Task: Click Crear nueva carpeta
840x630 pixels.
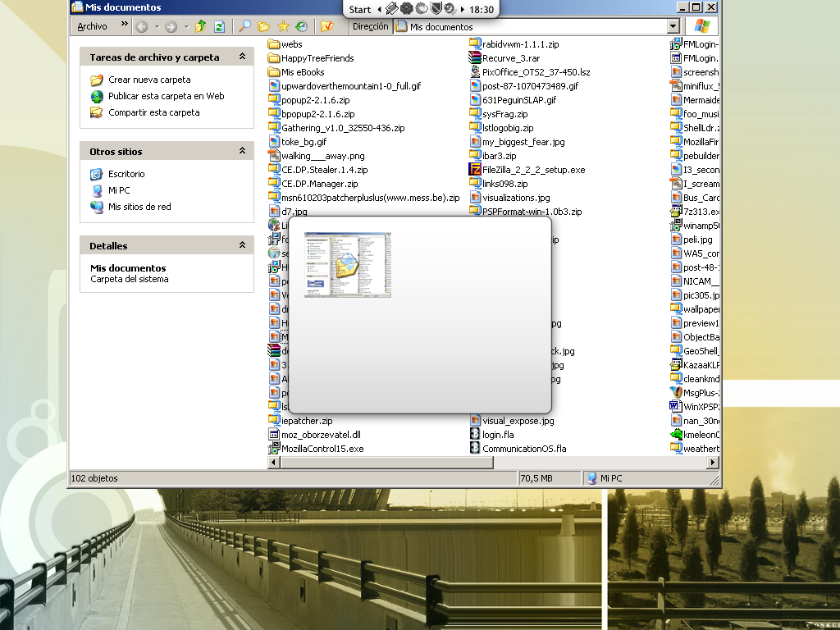Action: (x=149, y=80)
